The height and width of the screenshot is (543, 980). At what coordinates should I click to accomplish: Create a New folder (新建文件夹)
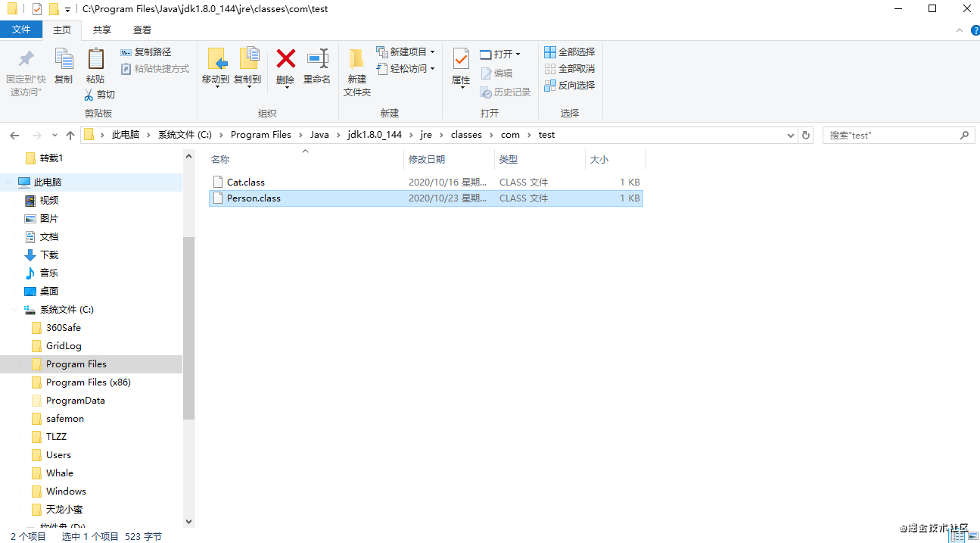[x=357, y=72]
